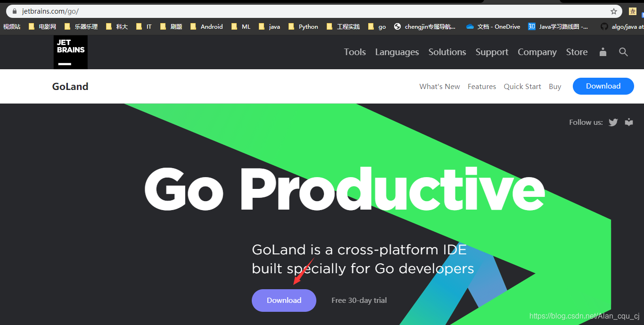Click 'Follow us:' label
The width and height of the screenshot is (644, 325).
586,122
